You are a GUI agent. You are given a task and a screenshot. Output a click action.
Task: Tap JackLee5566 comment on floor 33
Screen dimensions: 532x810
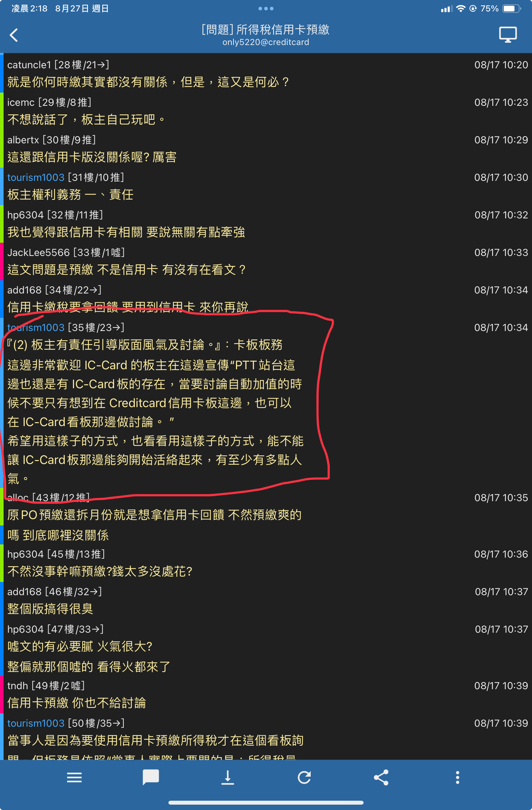(x=266, y=261)
